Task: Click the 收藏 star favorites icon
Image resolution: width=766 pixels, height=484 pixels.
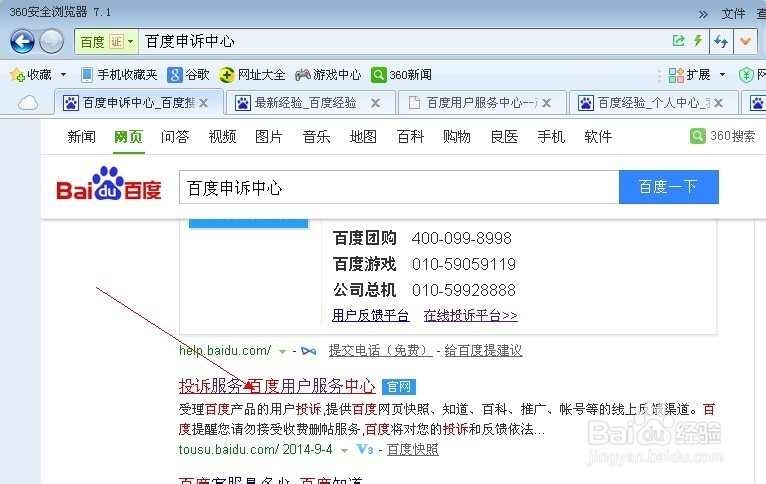Action: click(x=17, y=75)
